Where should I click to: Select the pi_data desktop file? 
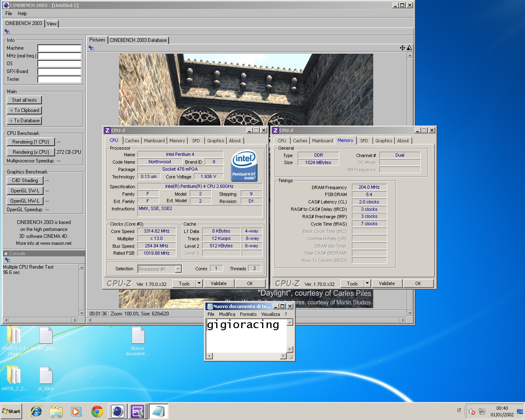[x=46, y=378]
